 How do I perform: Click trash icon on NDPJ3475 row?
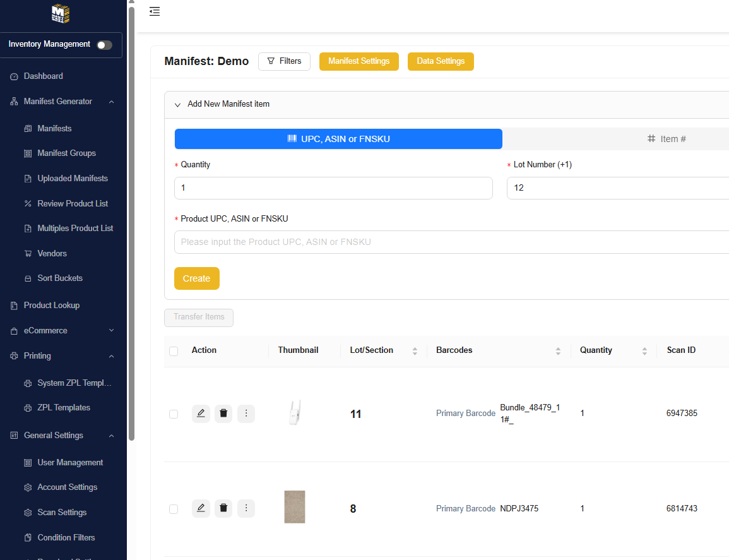223,509
